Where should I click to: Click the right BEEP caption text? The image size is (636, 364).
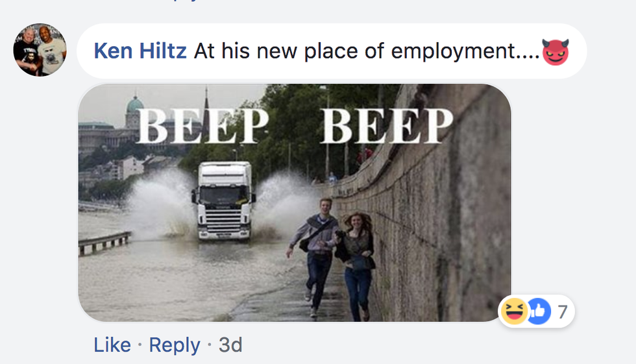pyautogui.click(x=386, y=125)
